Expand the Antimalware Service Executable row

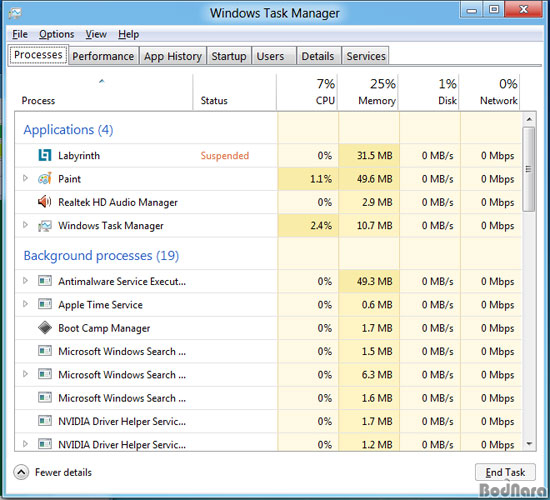pos(25,281)
